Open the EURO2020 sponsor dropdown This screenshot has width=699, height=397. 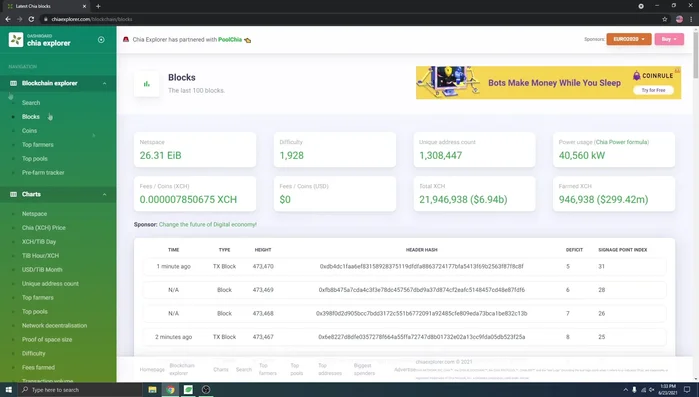click(x=629, y=39)
